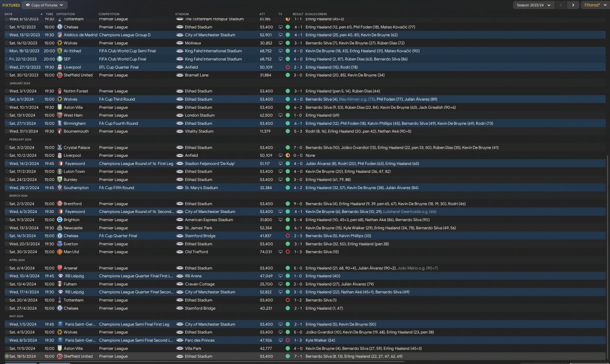Click the Nottm Forest club badge
The height and width of the screenshot is (364, 610).
pos(60,91)
